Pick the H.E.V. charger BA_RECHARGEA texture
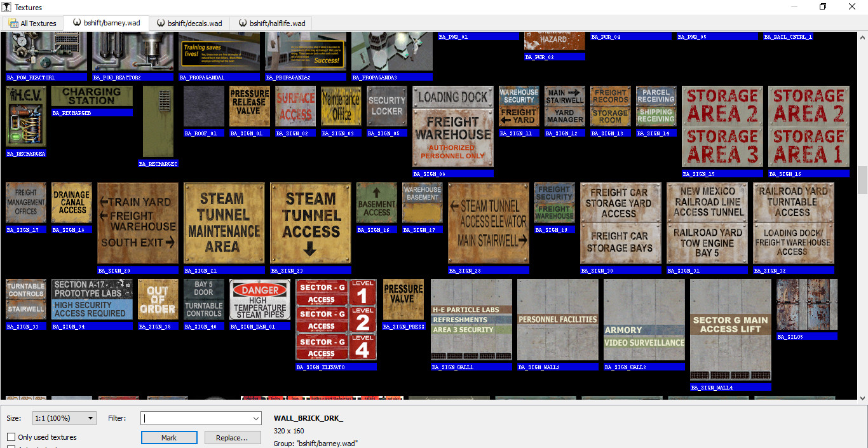The height and width of the screenshot is (448, 868). point(26,117)
